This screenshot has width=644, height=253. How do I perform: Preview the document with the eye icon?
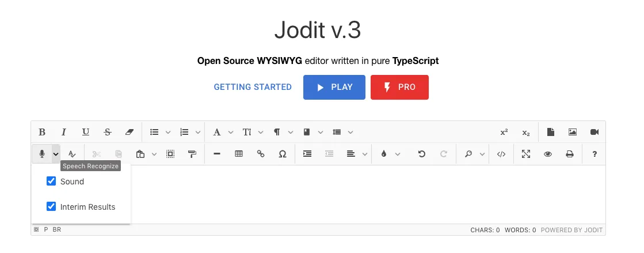pyautogui.click(x=548, y=154)
